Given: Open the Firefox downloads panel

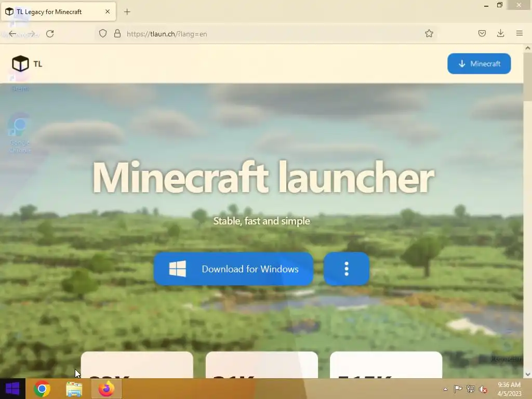Looking at the screenshot, I should click(x=500, y=33).
